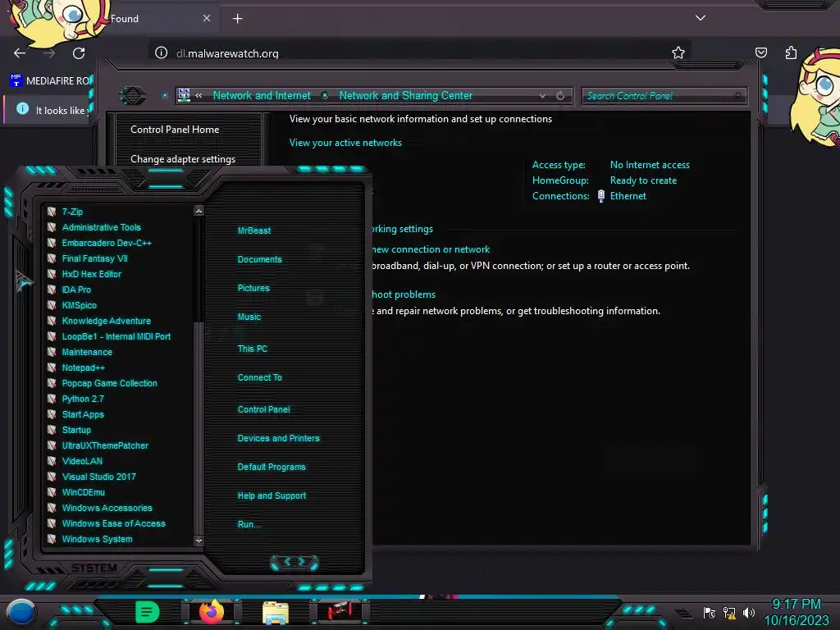Image resolution: width=840 pixels, height=630 pixels.
Task: Open troubleshoot problems link
Action: coord(403,294)
